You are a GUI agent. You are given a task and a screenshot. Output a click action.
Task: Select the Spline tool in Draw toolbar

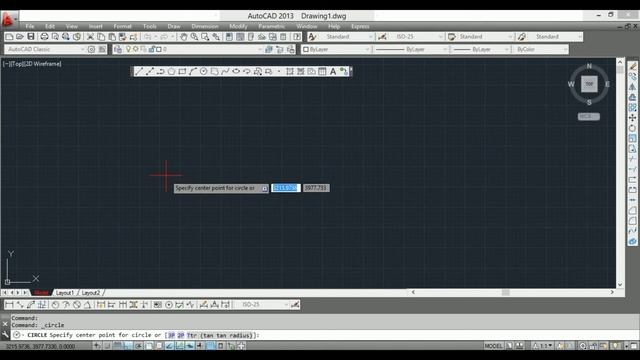(x=225, y=71)
